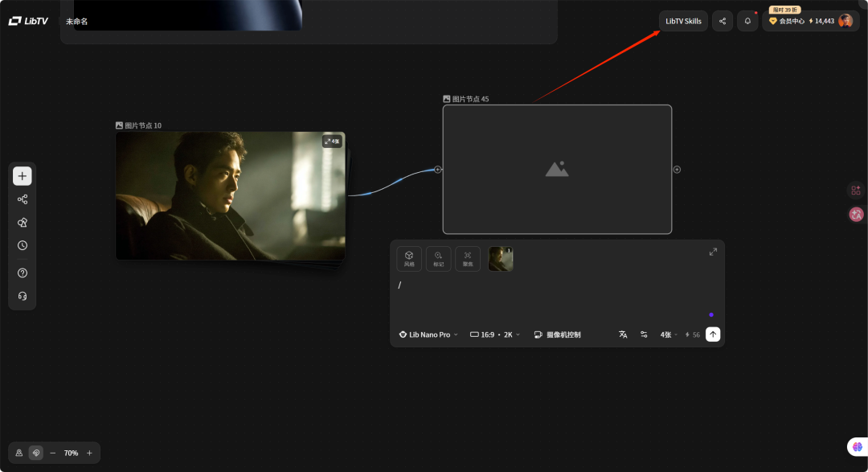
Task: Click the share icon in top bar
Action: pyautogui.click(x=723, y=21)
